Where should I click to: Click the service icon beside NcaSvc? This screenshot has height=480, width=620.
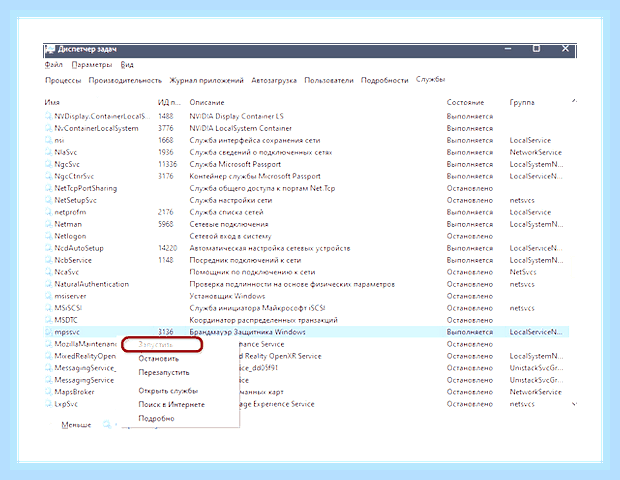click(x=48, y=272)
